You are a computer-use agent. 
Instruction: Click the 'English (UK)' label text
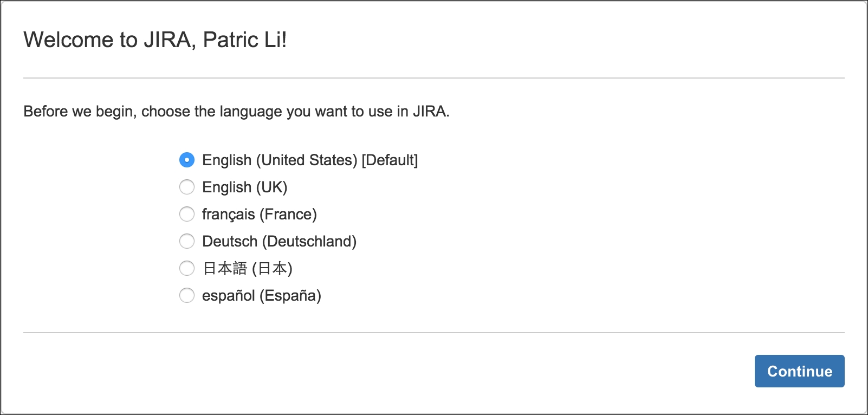tap(245, 187)
